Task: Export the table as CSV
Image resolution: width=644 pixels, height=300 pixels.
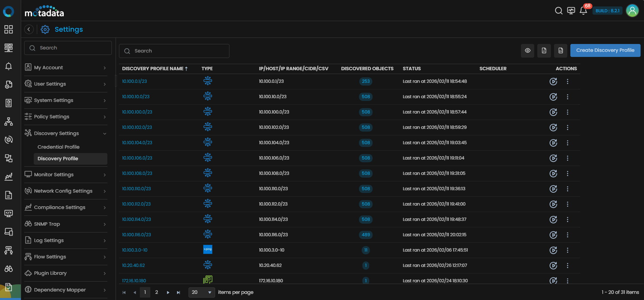Action: (x=560, y=51)
